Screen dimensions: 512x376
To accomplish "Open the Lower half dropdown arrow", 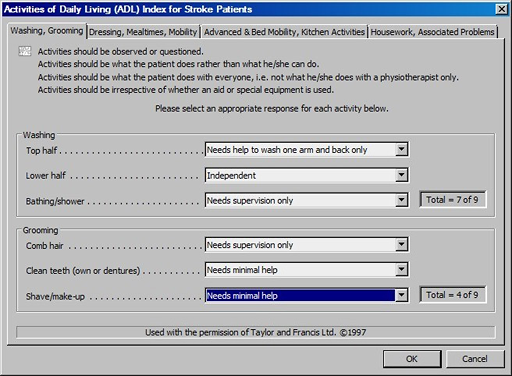I will [402, 175].
